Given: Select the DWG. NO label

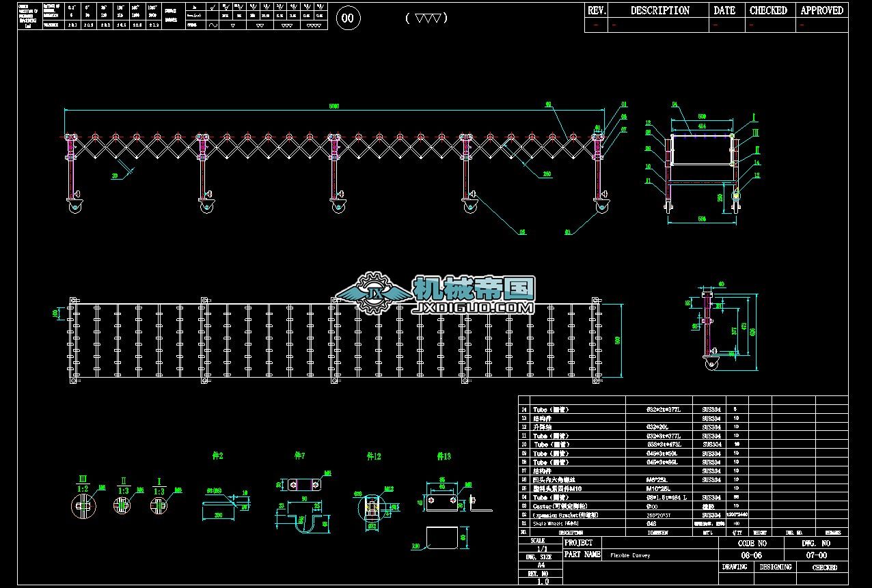Looking at the screenshot, I should coord(817,543).
